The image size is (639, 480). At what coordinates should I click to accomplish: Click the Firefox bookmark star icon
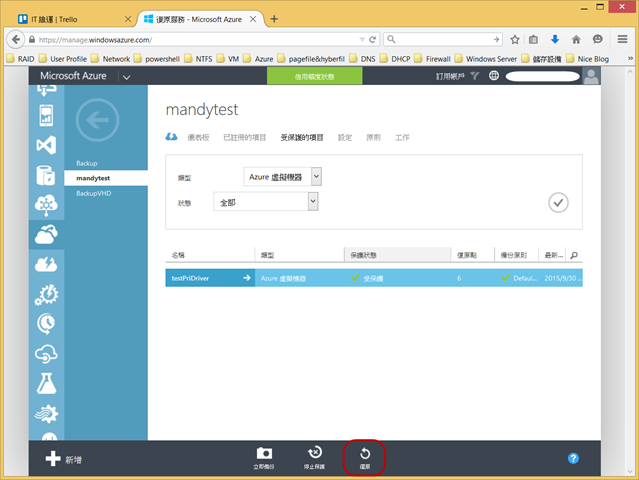click(x=515, y=40)
